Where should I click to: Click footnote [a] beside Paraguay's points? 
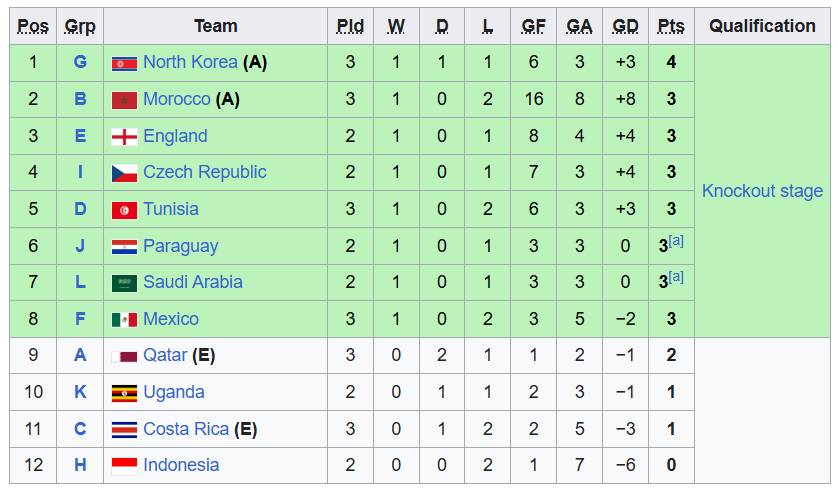click(676, 241)
